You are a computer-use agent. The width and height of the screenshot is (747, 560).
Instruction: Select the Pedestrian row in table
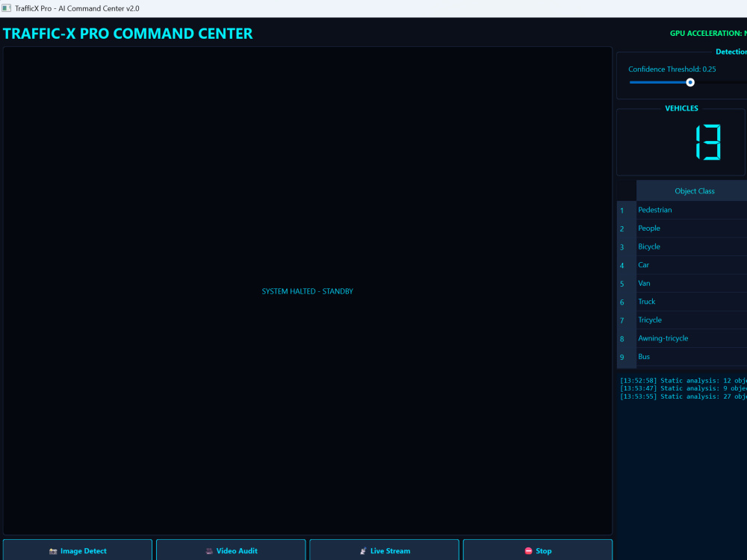[692, 210]
